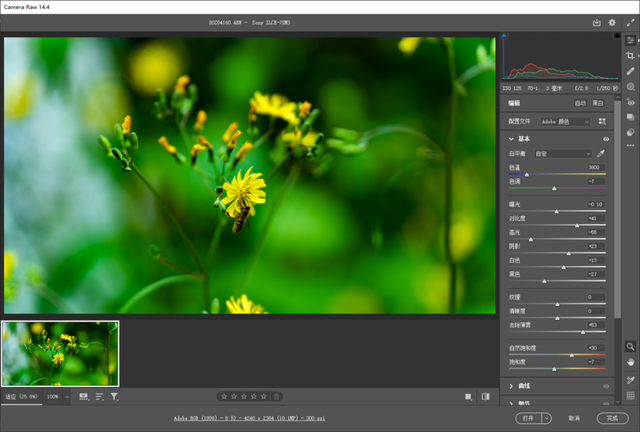The height and width of the screenshot is (432, 640).
Task: Expand the 曲线 panel section
Action: click(x=512, y=385)
